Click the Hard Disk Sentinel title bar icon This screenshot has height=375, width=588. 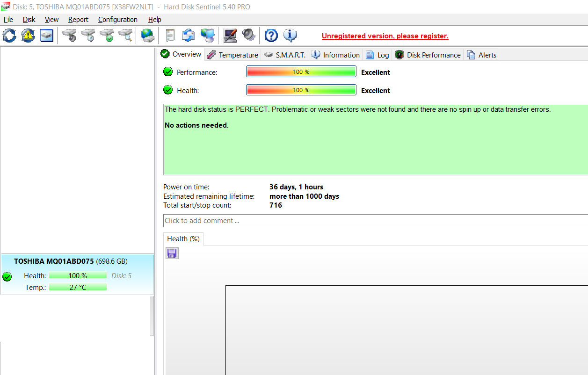pos(6,7)
